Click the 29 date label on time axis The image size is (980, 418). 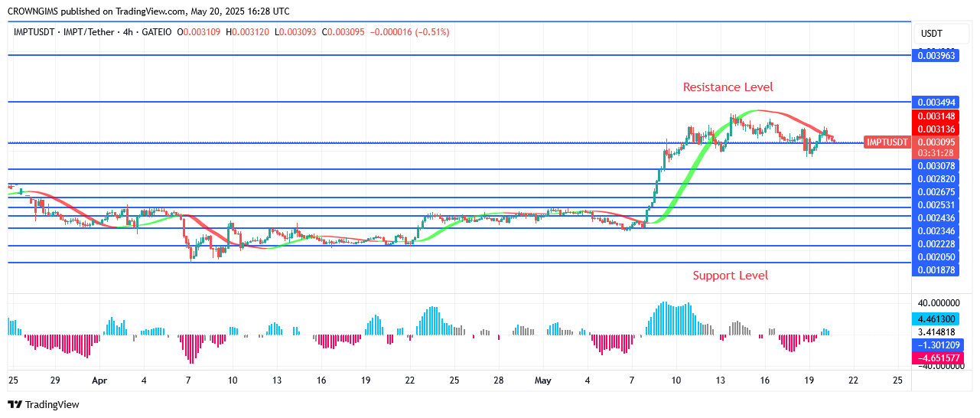tap(55, 380)
